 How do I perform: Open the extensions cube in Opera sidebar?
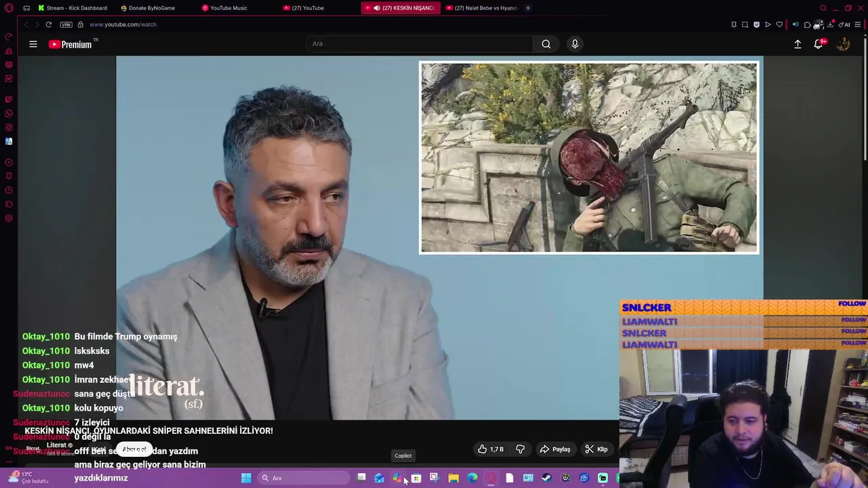click(9, 205)
